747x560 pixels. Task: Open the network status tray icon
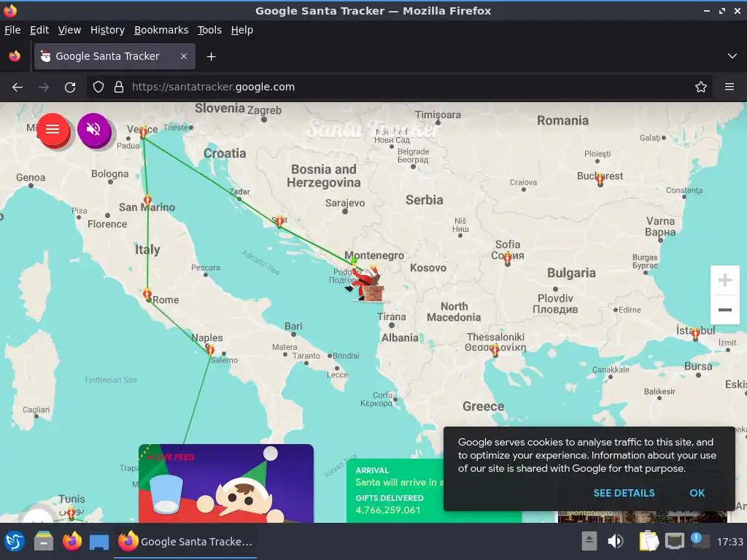(675, 542)
